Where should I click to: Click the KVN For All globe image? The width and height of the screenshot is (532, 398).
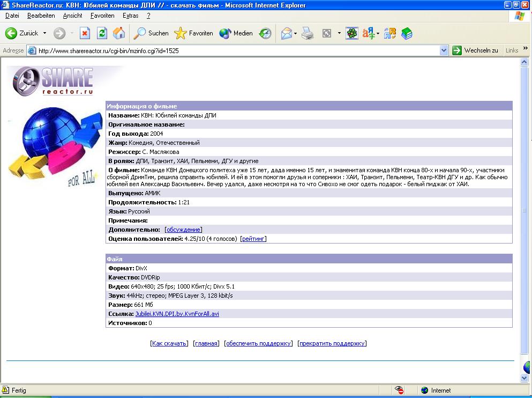55,147
